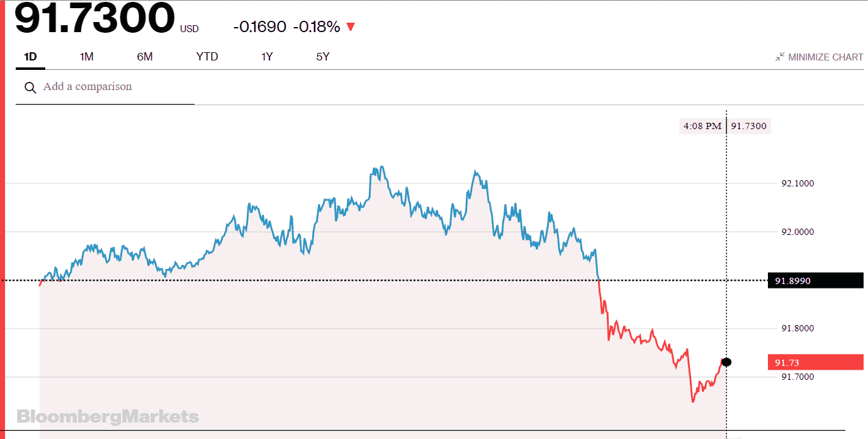868x439 pixels.
Task: Click the MINIMIZE CHART link
Action: pyautogui.click(x=825, y=56)
